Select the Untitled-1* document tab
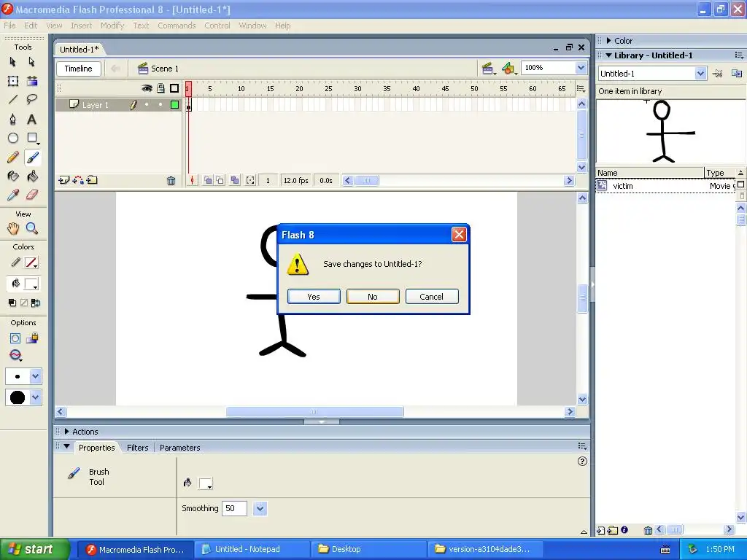Viewport: 747px width, 560px height. tap(79, 50)
